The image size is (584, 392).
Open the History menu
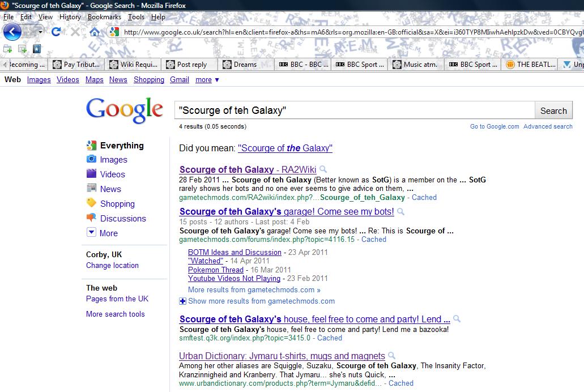(70, 17)
